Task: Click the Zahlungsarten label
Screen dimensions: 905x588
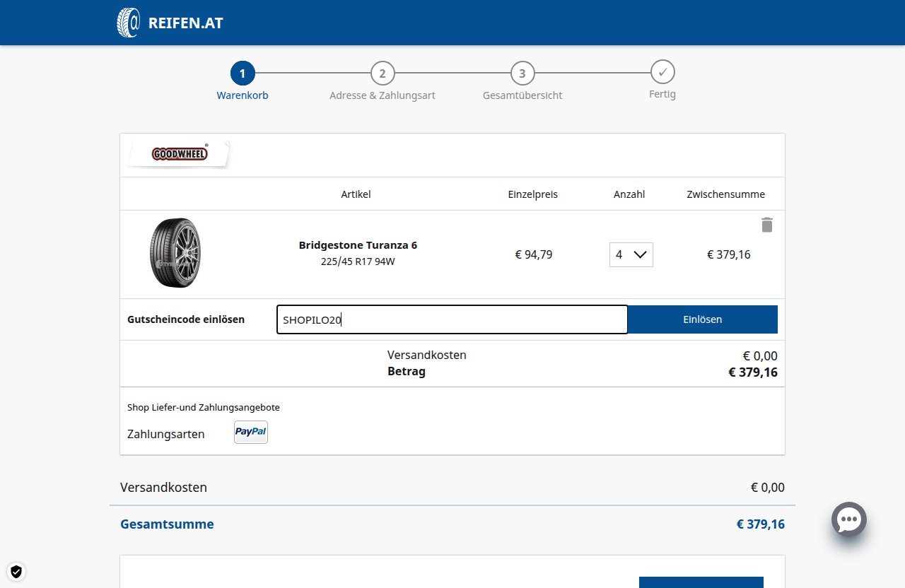Action: [166, 434]
